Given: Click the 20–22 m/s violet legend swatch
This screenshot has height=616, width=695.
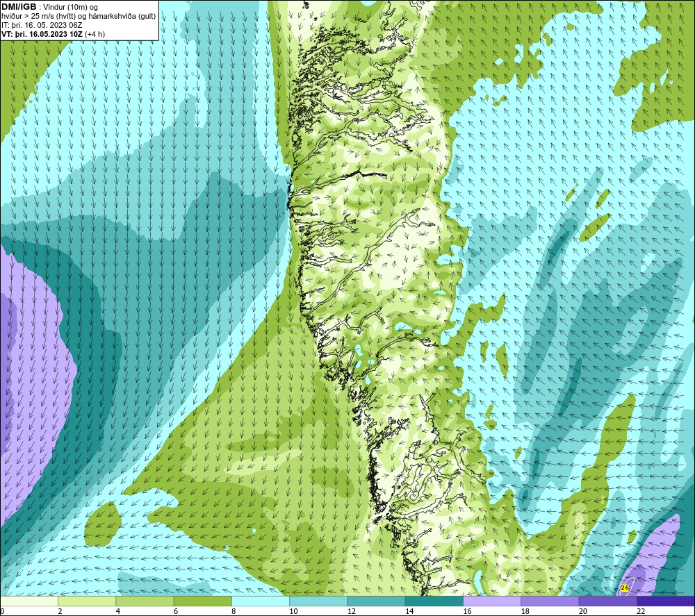Looking at the screenshot, I should [x=607, y=601].
